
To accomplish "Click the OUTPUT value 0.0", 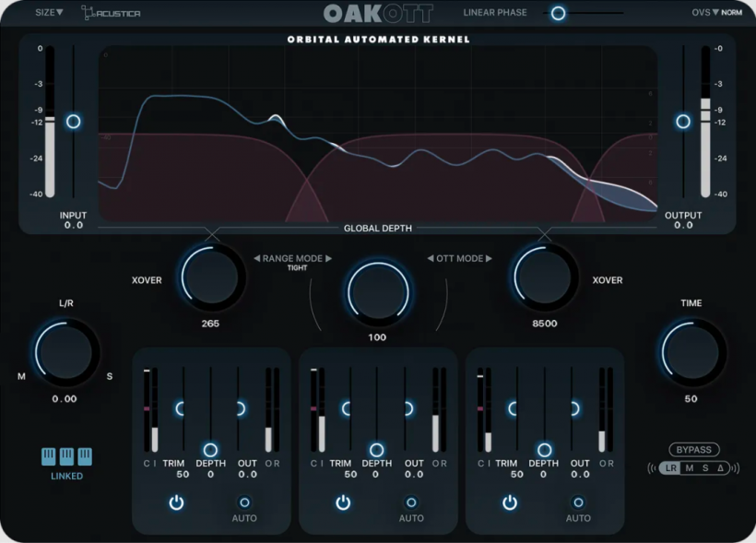I will (x=683, y=225).
